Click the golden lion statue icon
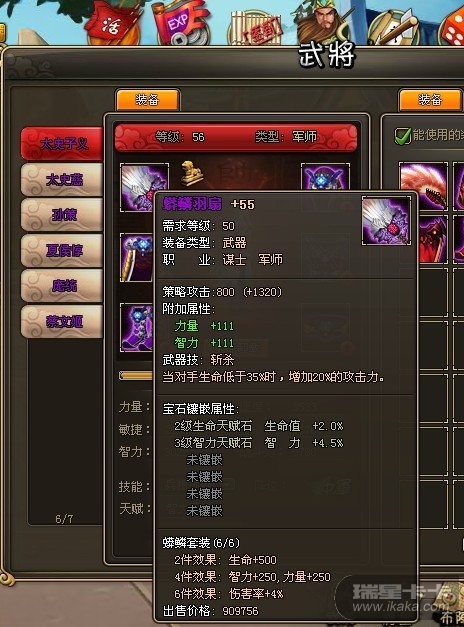464x627 pixels. pos(191,174)
